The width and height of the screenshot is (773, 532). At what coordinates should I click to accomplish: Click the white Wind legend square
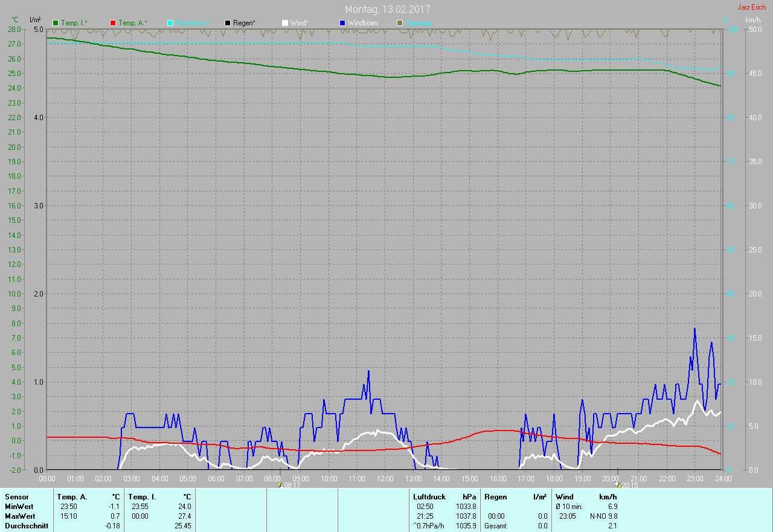pos(285,23)
